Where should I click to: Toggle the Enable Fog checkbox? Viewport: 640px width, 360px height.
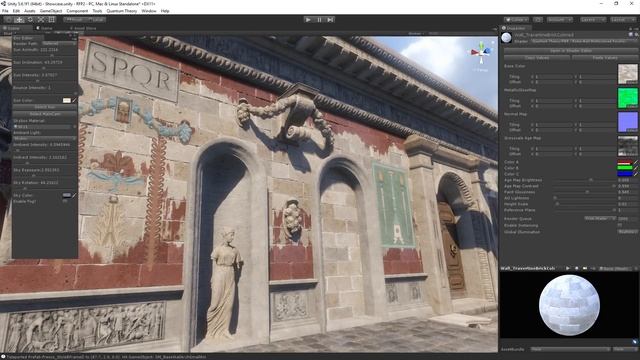[65, 201]
